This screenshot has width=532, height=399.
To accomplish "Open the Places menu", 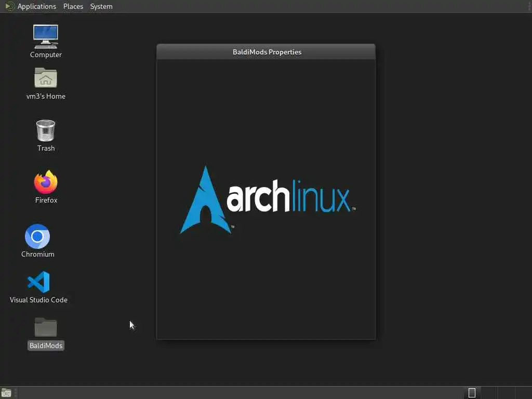I will coord(73,6).
